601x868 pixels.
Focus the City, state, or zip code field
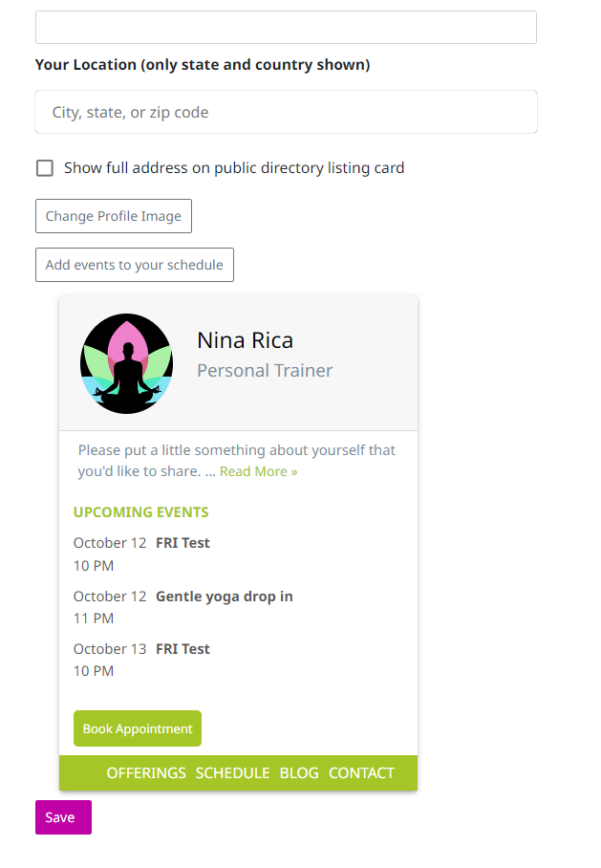coord(286,112)
